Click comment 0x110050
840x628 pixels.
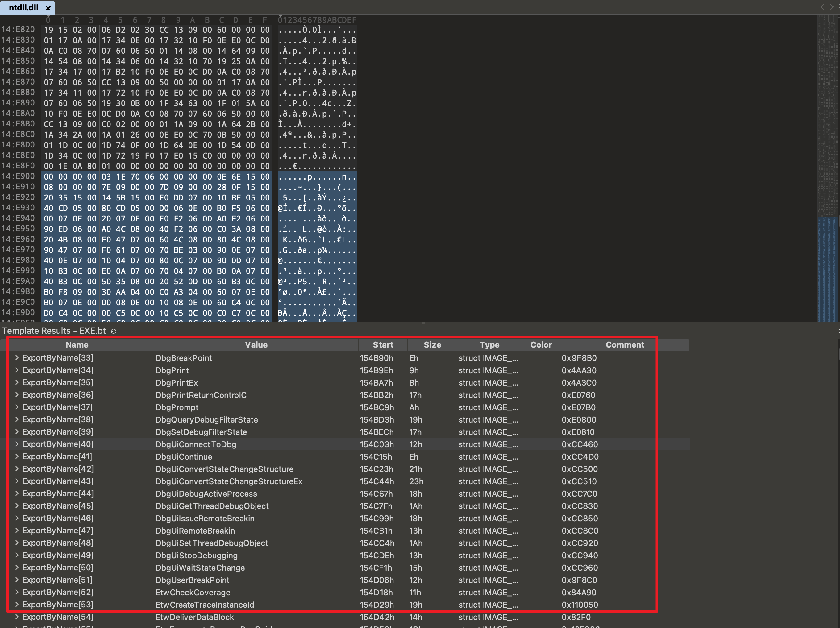pos(580,605)
